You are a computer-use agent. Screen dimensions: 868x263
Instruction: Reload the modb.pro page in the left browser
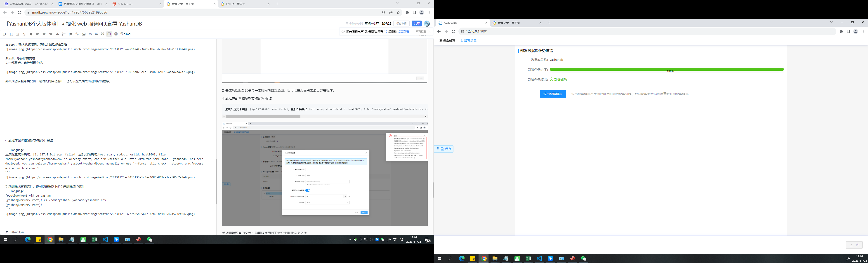19,12
